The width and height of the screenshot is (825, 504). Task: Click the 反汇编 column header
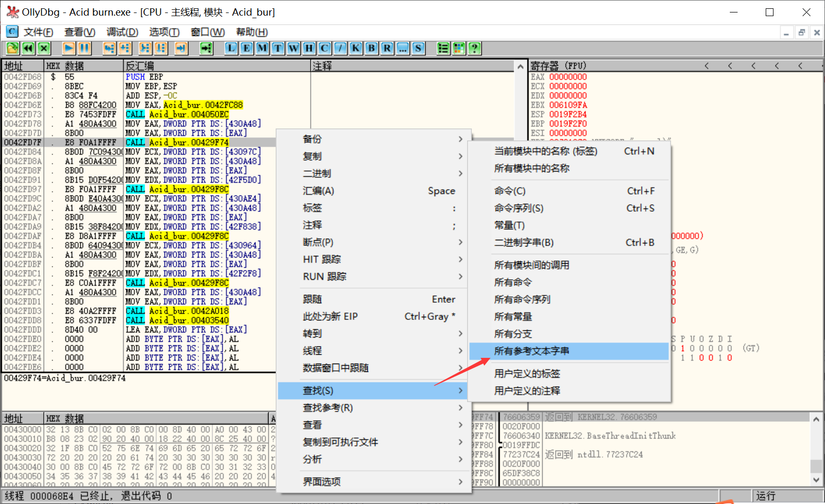tap(217, 66)
